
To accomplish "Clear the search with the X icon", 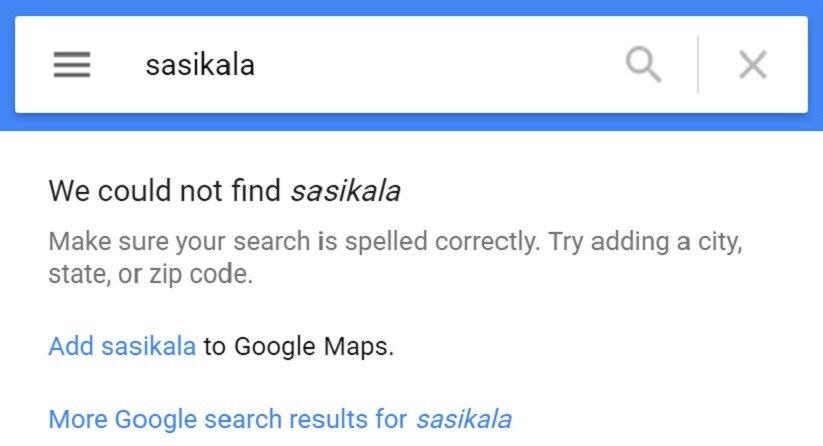I will (x=753, y=65).
